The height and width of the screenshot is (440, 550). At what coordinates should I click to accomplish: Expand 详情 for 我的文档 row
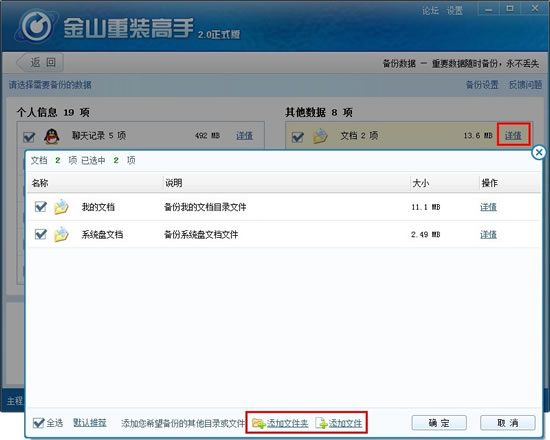488,207
